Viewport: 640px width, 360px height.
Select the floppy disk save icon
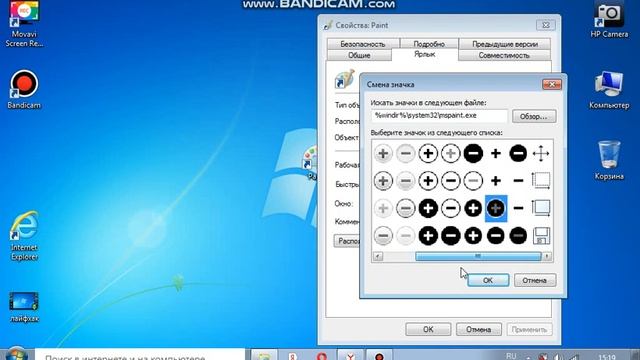tap(541, 236)
